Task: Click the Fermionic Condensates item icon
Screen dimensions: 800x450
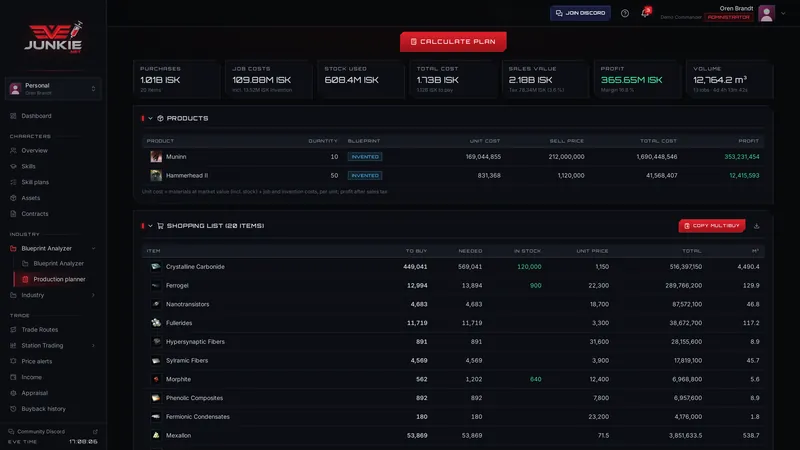Action: tap(156, 417)
